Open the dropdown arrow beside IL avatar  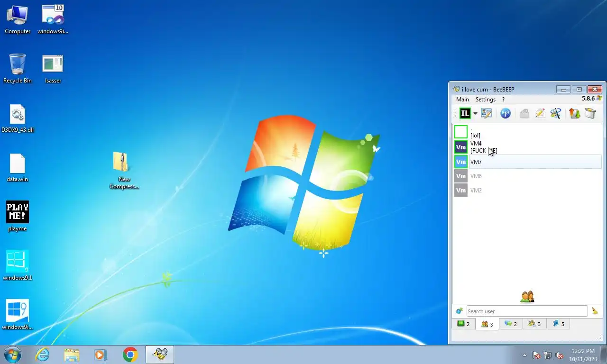[475, 114]
